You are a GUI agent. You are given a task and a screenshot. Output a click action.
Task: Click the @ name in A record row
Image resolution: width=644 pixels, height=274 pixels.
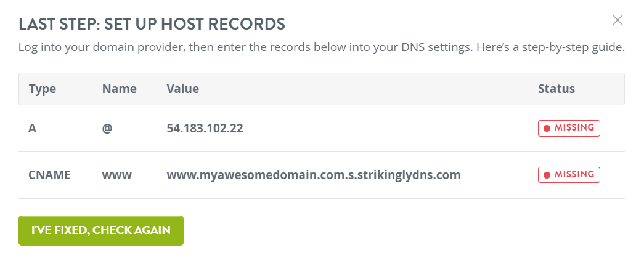coord(107,129)
